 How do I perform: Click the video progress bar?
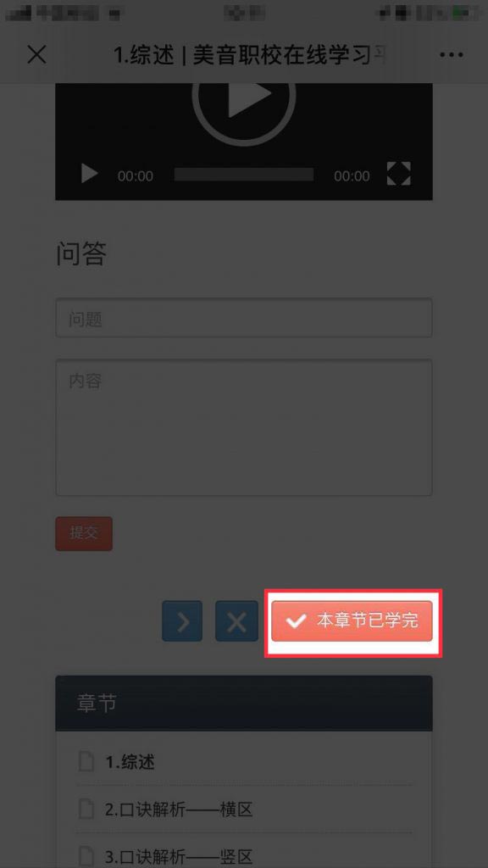244,175
